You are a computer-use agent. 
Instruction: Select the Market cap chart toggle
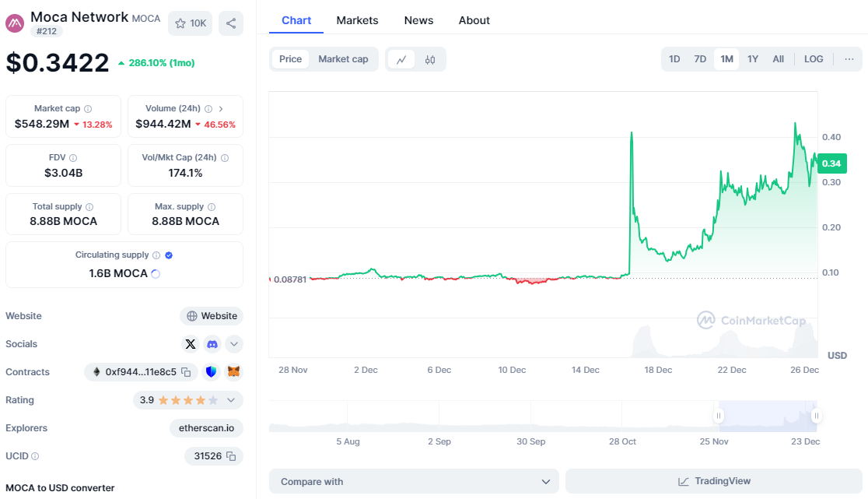pos(343,59)
